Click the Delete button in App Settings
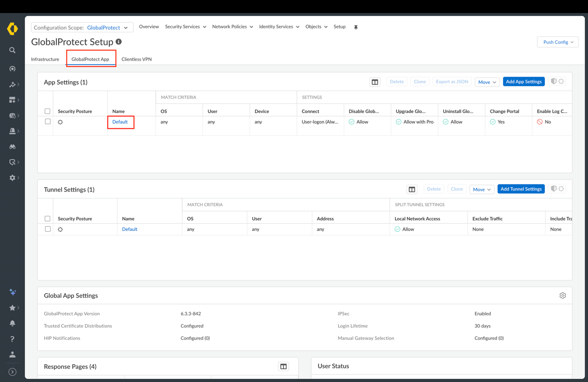 (397, 82)
